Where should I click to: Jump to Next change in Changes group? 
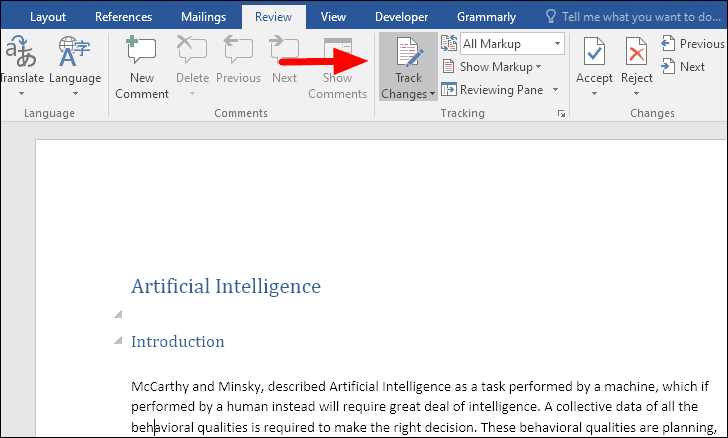coord(683,66)
